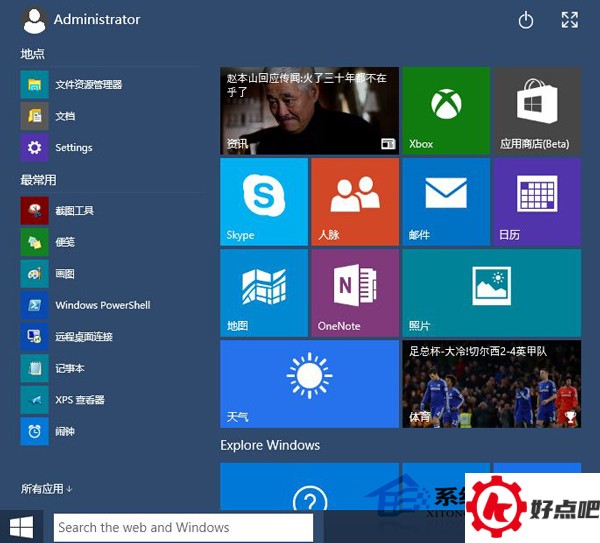Launch 远程桌面连接 remote desktop icon
Viewport: 600px width, 543px height.
(34, 337)
